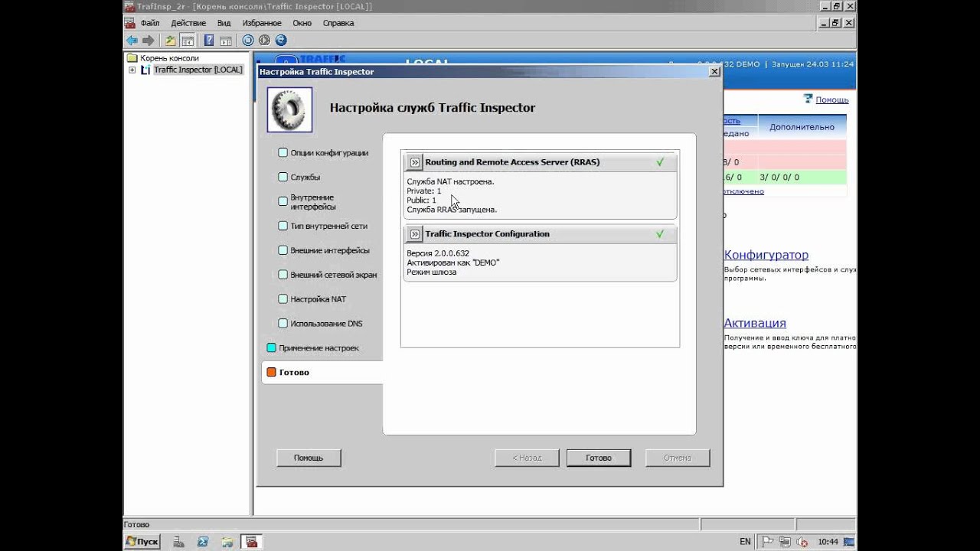Select Traffic Inspector [LOCAL] in the tree
The height and width of the screenshot is (551, 980).
pyautogui.click(x=198, y=70)
